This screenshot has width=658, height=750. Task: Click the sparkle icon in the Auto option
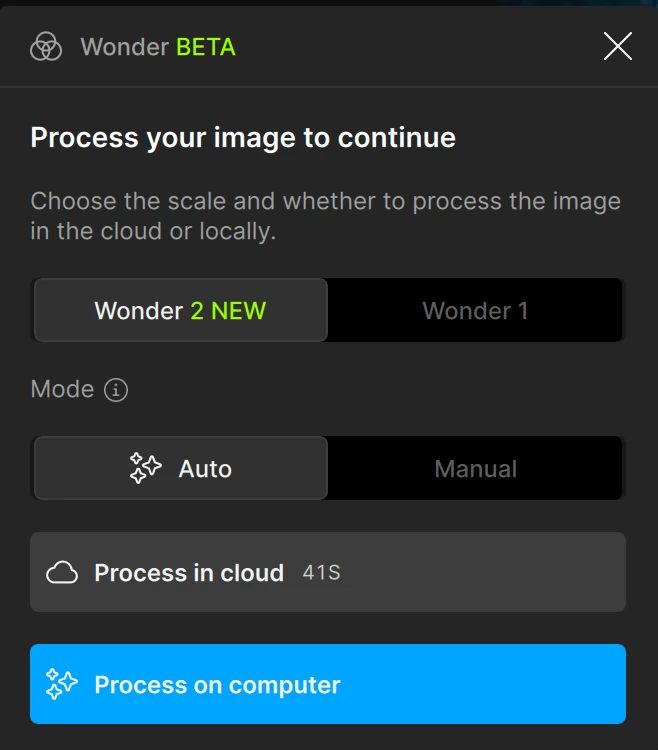pos(146,469)
